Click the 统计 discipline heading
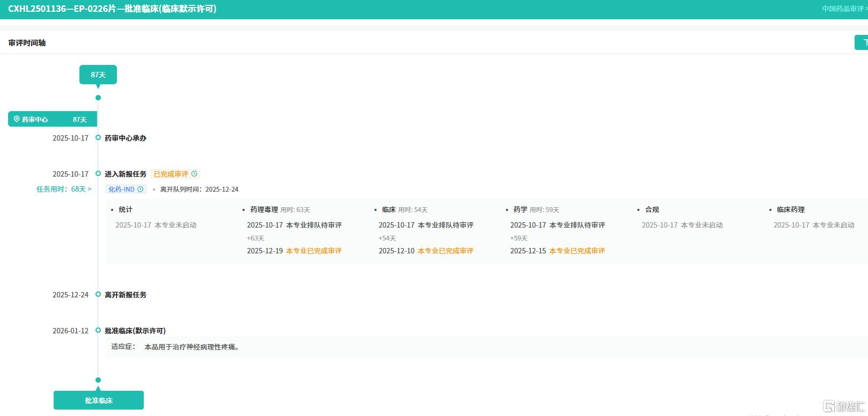Viewport: 868px width, 416px height. point(126,210)
